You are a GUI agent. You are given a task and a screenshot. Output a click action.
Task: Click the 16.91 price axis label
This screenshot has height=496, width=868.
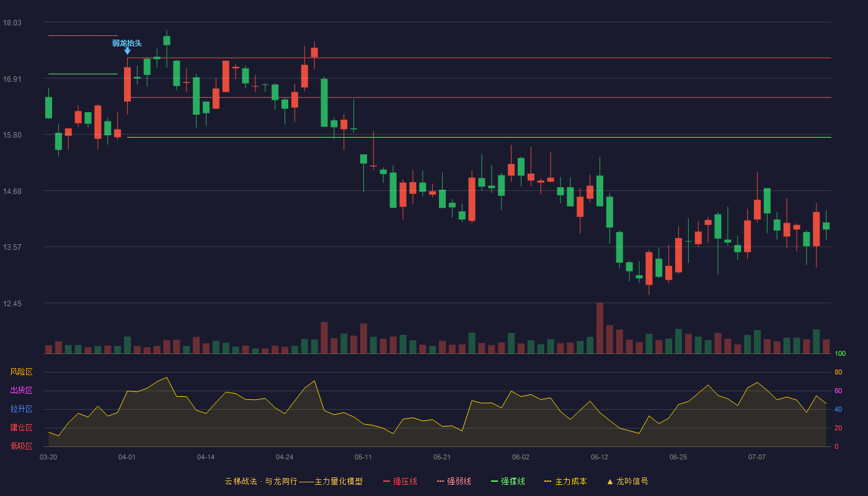[12, 79]
